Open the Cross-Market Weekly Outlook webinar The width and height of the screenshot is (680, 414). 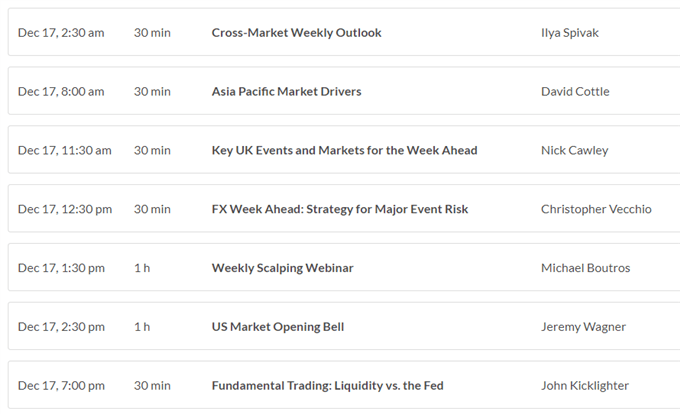296,33
